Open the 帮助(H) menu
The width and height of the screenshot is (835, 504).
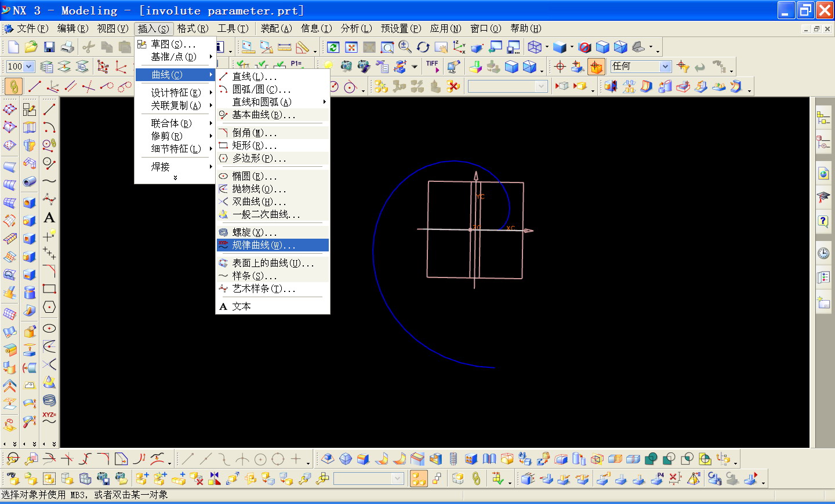pos(525,28)
